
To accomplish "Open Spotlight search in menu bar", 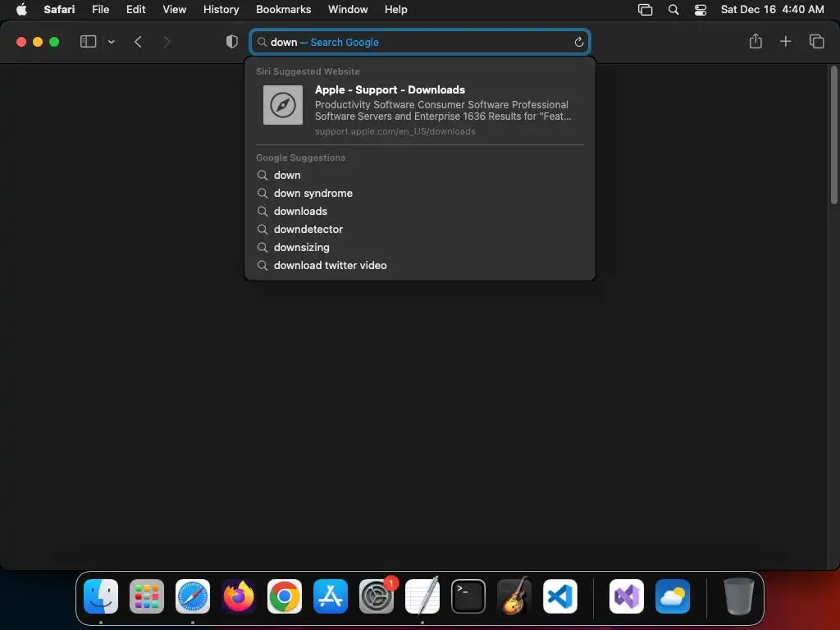I will tap(673, 10).
